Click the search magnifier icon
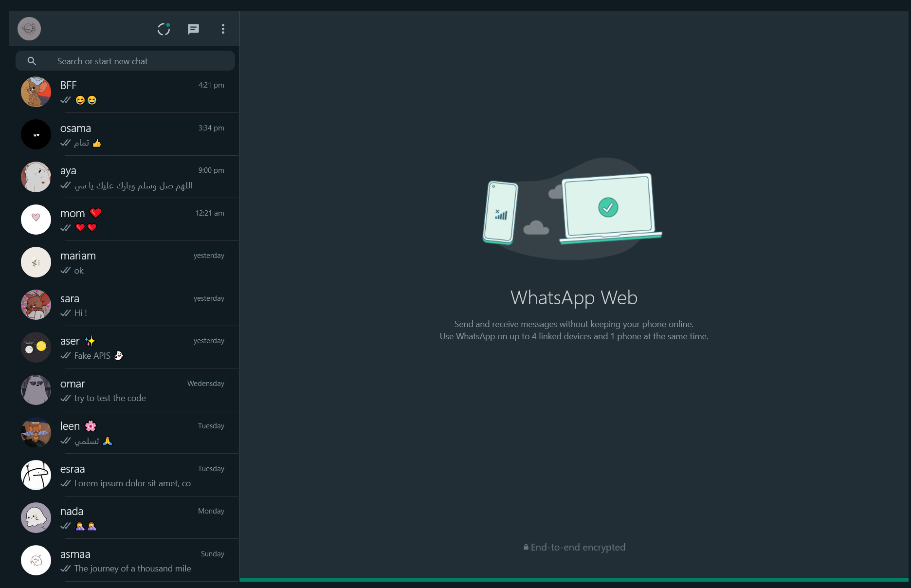911x588 pixels. tap(32, 61)
